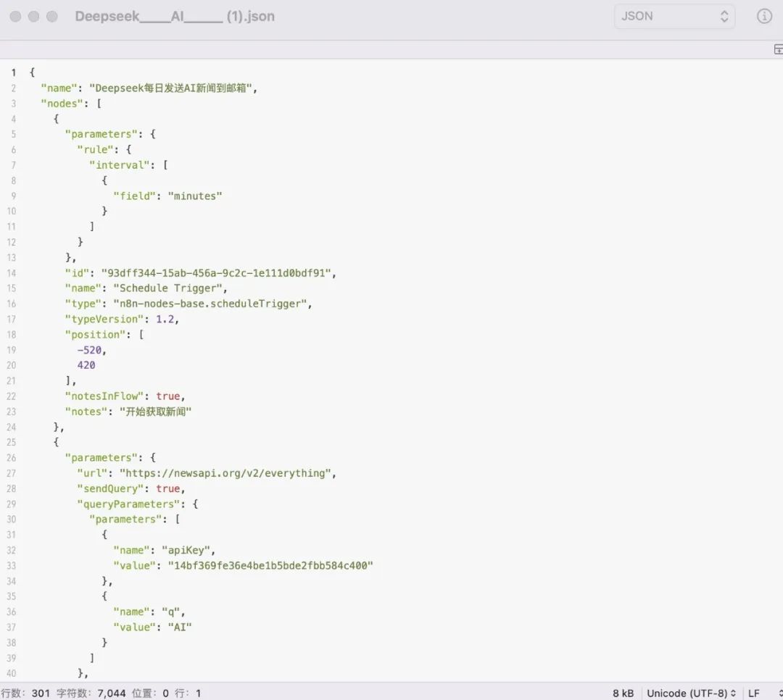Click the 行数 301 line count indicator
This screenshot has width=783, height=700.
23,693
